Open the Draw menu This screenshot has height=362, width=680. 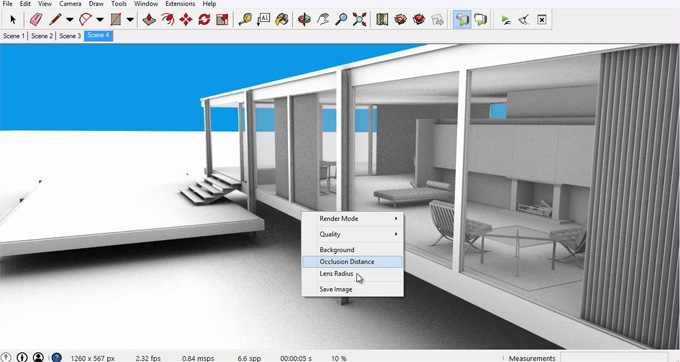click(x=96, y=3)
